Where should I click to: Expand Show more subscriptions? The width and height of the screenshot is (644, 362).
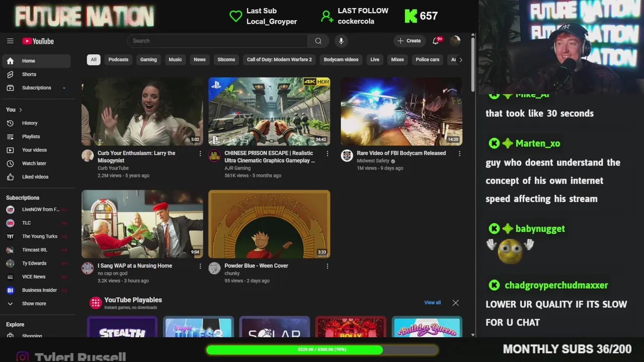35,304
